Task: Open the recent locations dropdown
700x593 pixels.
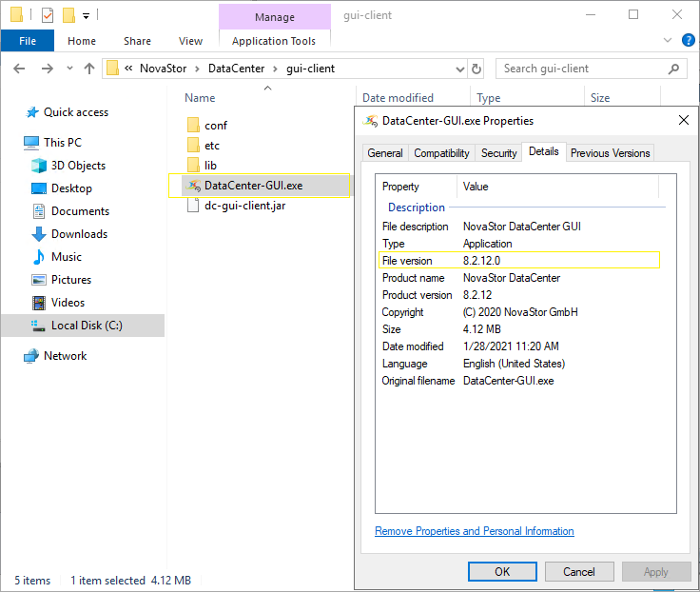Action: coord(69,69)
